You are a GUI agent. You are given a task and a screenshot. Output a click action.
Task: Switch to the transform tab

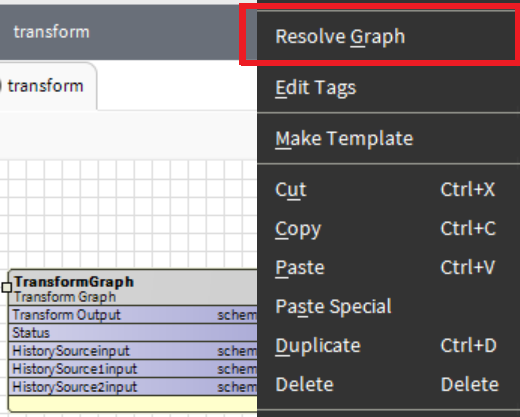point(46,86)
